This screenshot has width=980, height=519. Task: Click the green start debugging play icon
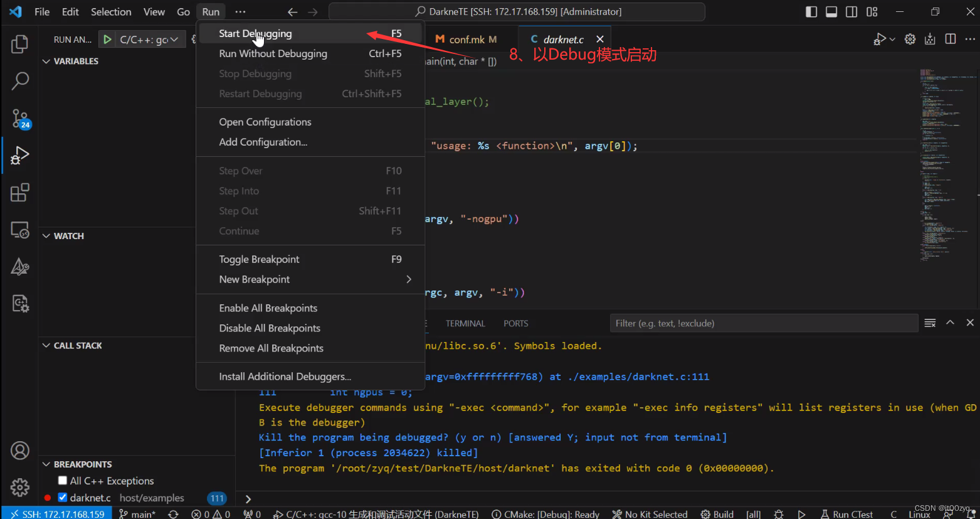pos(107,40)
